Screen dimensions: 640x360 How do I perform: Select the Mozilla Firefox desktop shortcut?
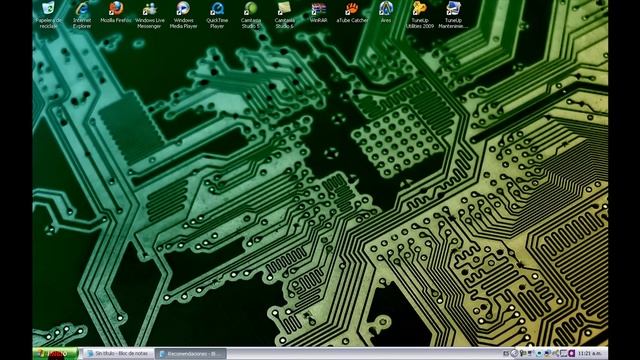[x=116, y=12]
